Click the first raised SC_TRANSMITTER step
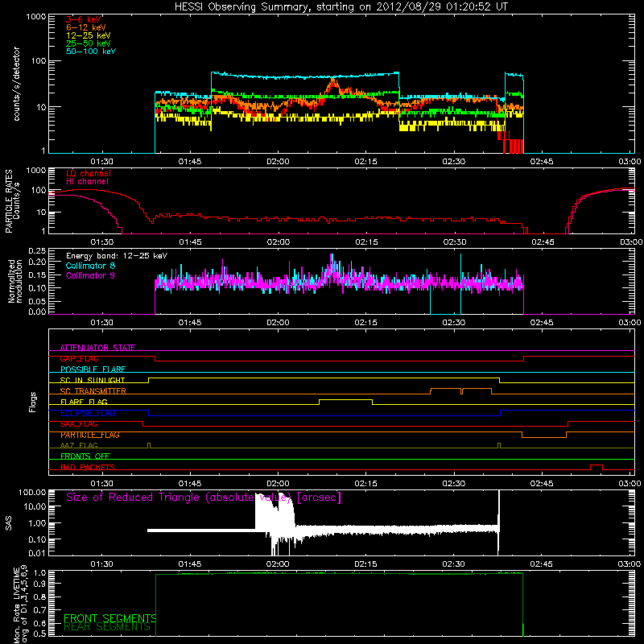The image size is (644, 644). 446,389
